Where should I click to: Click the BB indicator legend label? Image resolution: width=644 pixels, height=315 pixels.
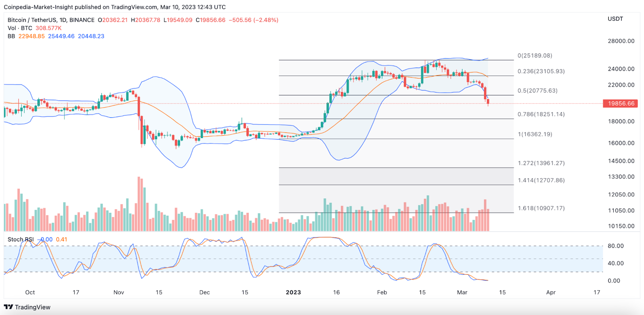click(x=11, y=36)
